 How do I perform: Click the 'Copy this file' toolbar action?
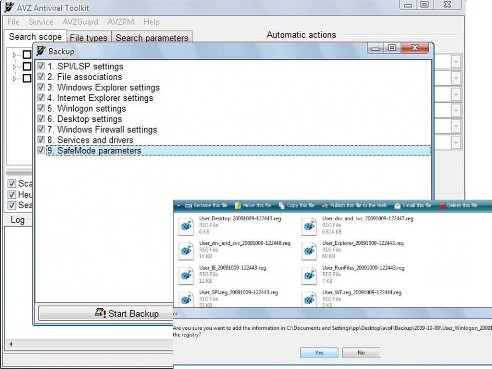(x=297, y=205)
